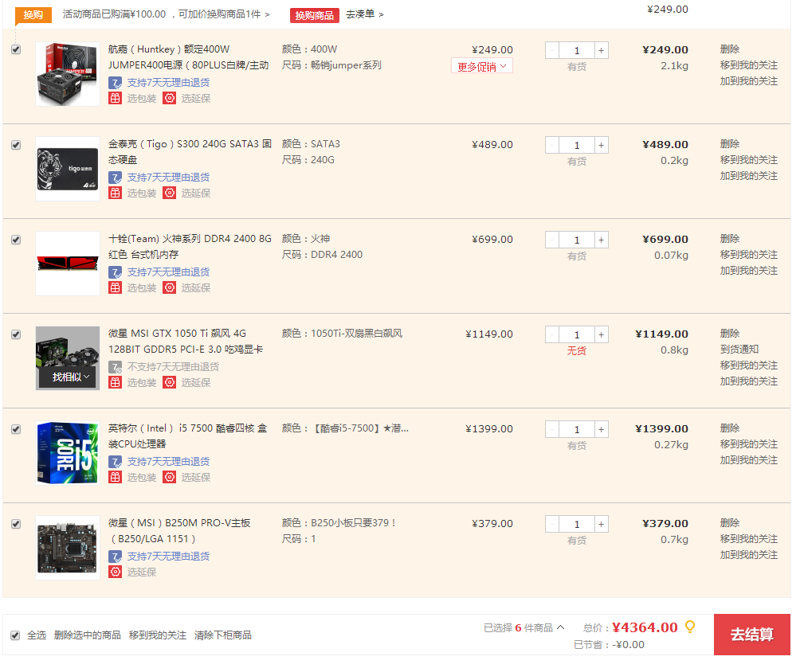Increase quantity of the Huntkey 400W power supply
The height and width of the screenshot is (672, 796).
pyautogui.click(x=601, y=50)
